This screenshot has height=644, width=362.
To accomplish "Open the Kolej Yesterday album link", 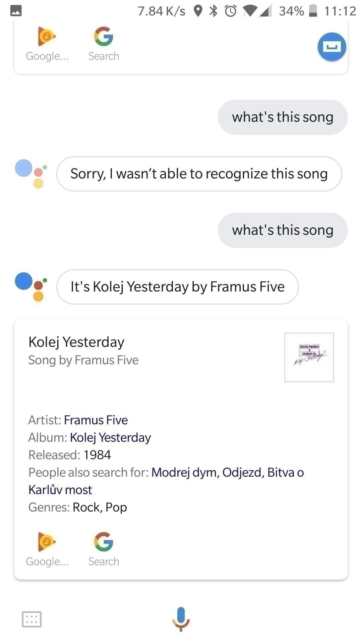I will point(110,437).
